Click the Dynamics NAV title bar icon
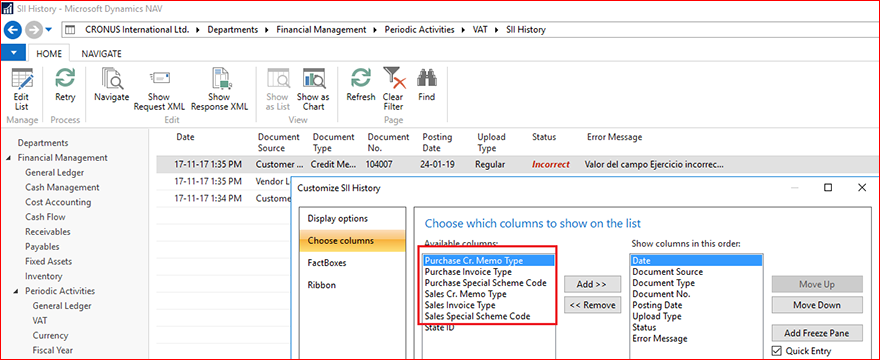Screen dimensions: 880x360 (8, 8)
